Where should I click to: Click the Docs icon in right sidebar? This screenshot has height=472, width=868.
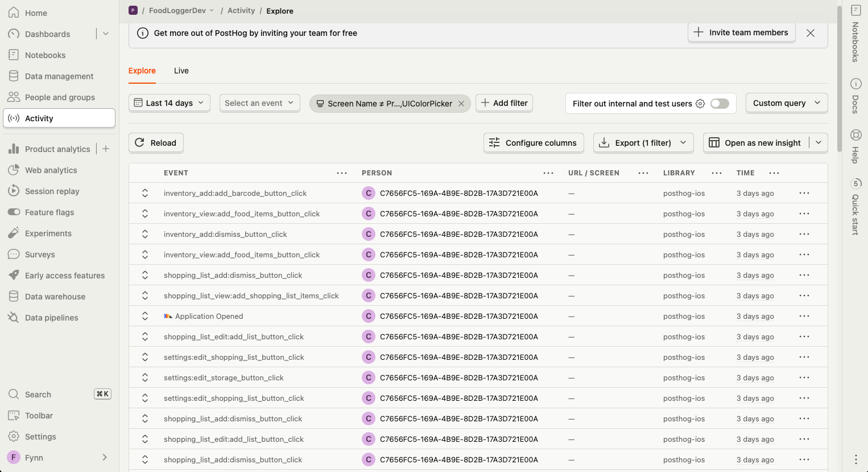pyautogui.click(x=855, y=84)
